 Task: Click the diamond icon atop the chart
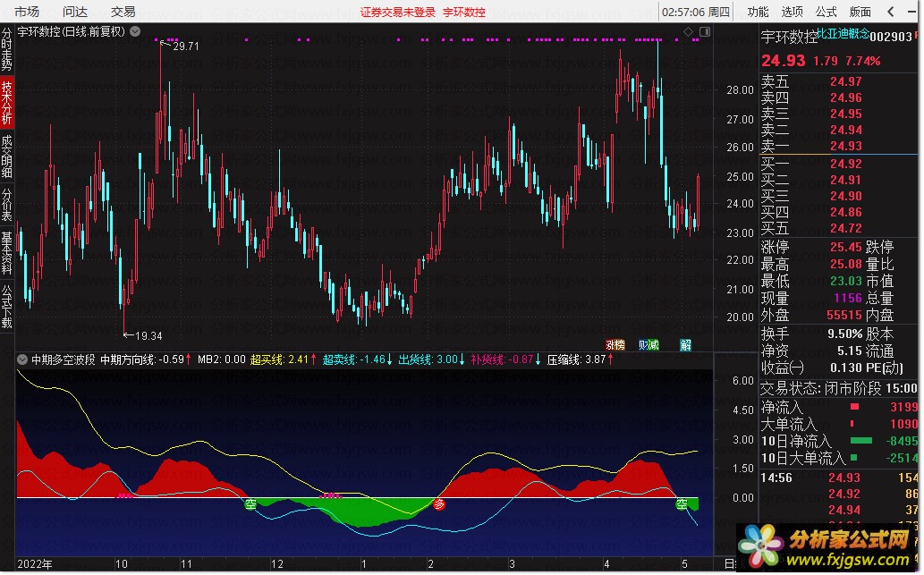click(688, 31)
